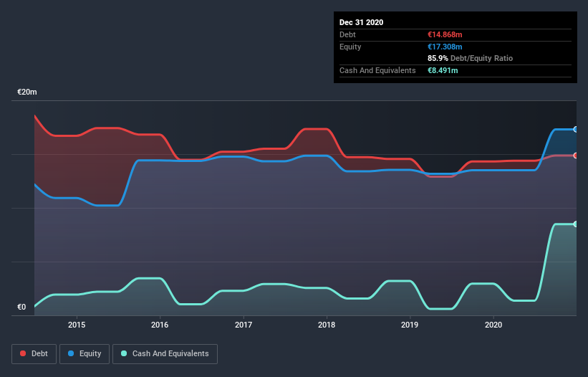Click the 2019 x-axis label
The width and height of the screenshot is (588, 377).
click(410, 325)
